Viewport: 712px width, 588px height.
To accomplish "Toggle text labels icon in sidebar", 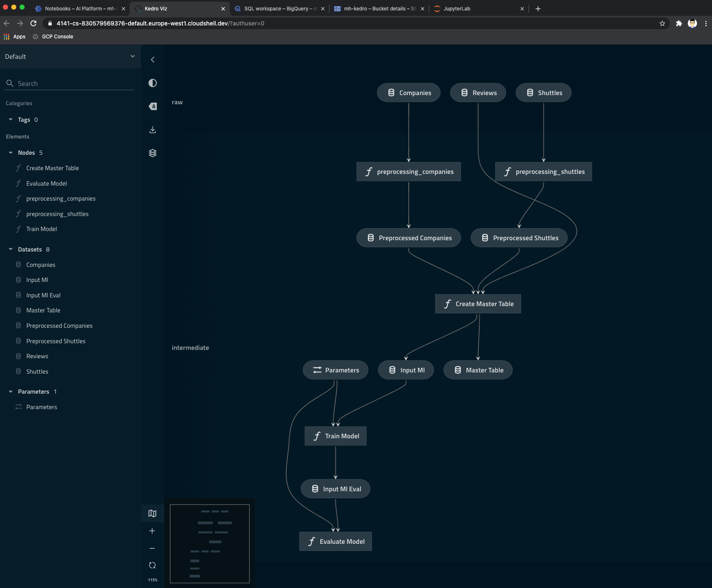I will [153, 106].
